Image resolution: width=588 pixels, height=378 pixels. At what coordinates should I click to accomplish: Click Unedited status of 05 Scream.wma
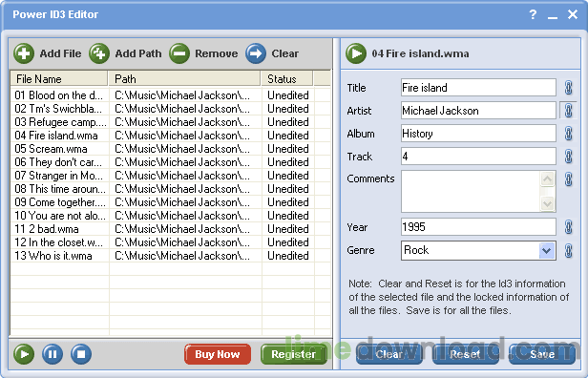point(288,149)
